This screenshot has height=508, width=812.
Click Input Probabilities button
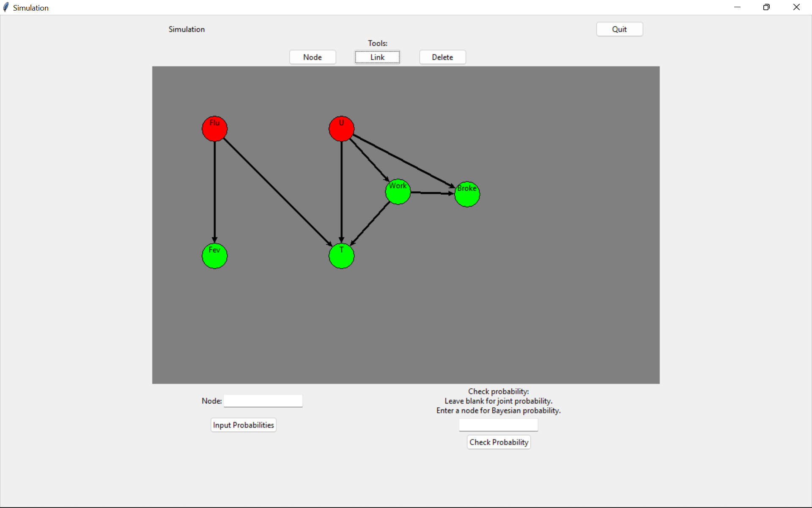pos(244,425)
